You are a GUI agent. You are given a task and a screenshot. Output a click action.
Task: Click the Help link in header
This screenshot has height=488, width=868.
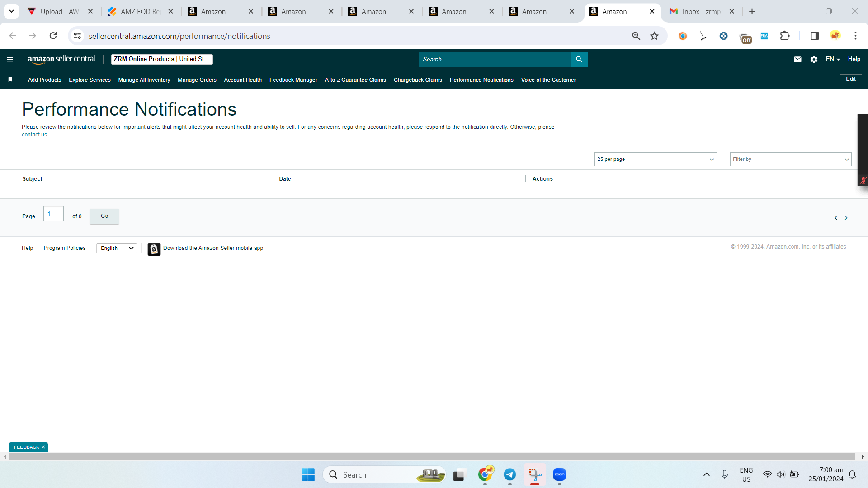[x=854, y=59]
